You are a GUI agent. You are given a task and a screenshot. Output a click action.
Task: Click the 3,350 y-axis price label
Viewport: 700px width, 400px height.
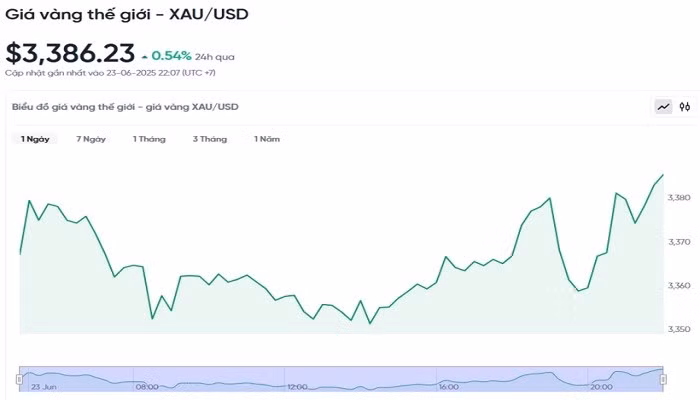coord(679,329)
